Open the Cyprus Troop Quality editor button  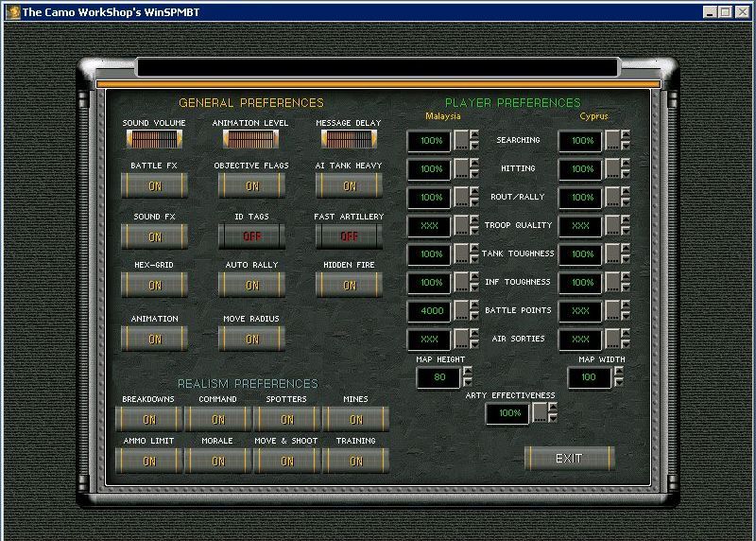(612, 226)
